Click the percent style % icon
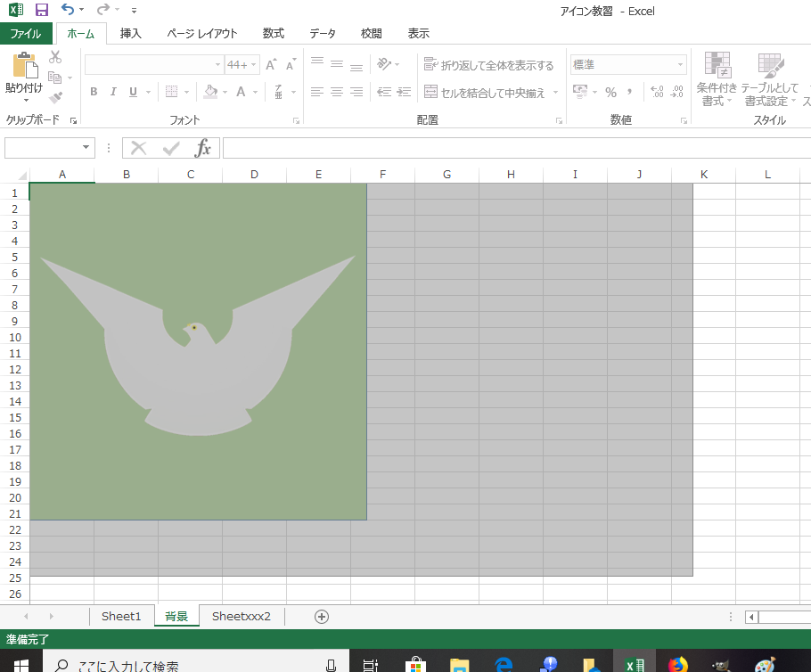This screenshot has height=672, width=811. (611, 92)
